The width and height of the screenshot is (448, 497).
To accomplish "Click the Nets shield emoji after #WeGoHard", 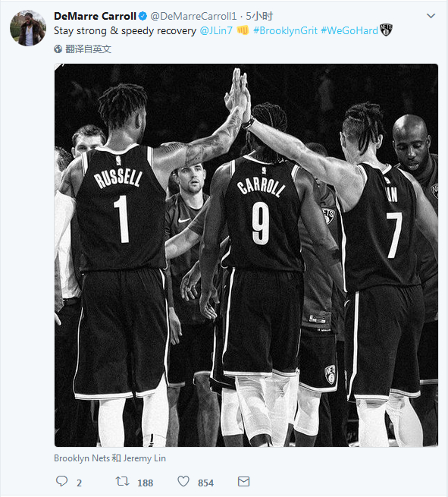I will tap(386, 30).
